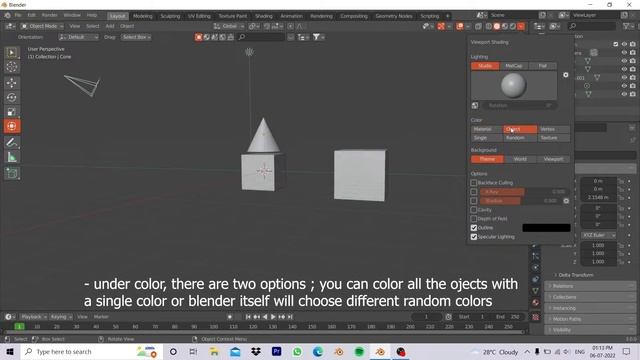Select the Measure tool
640x360 pixels.
(x=11, y=157)
